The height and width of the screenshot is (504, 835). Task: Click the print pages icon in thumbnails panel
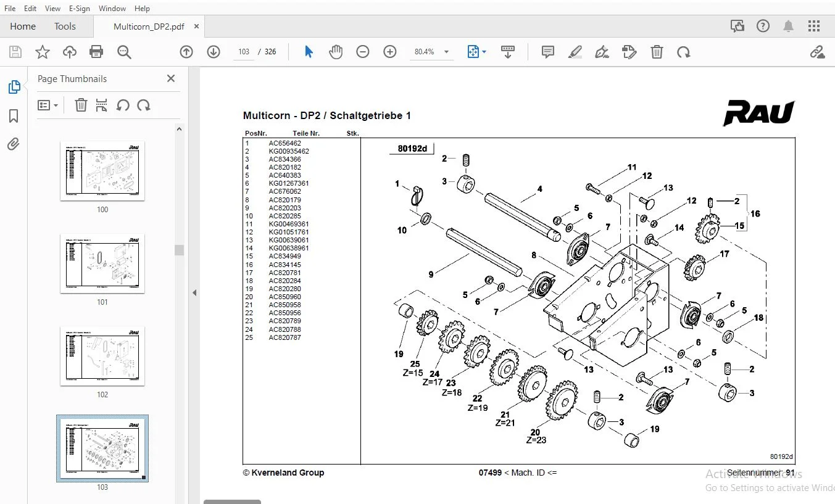pos(102,105)
